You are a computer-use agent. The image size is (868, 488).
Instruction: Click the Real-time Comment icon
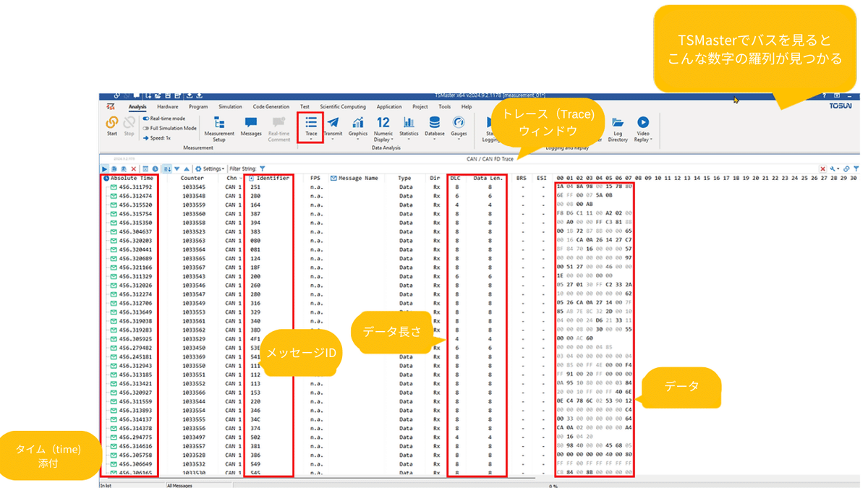(278, 123)
